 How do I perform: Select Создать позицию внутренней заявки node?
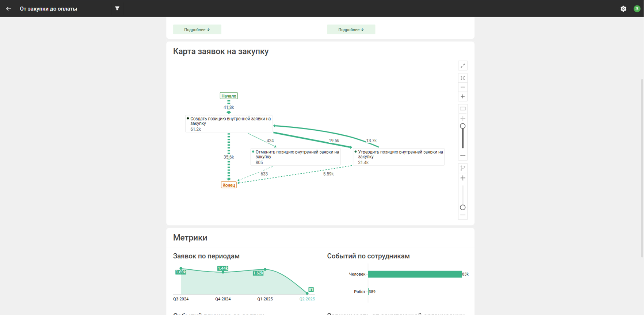(229, 124)
